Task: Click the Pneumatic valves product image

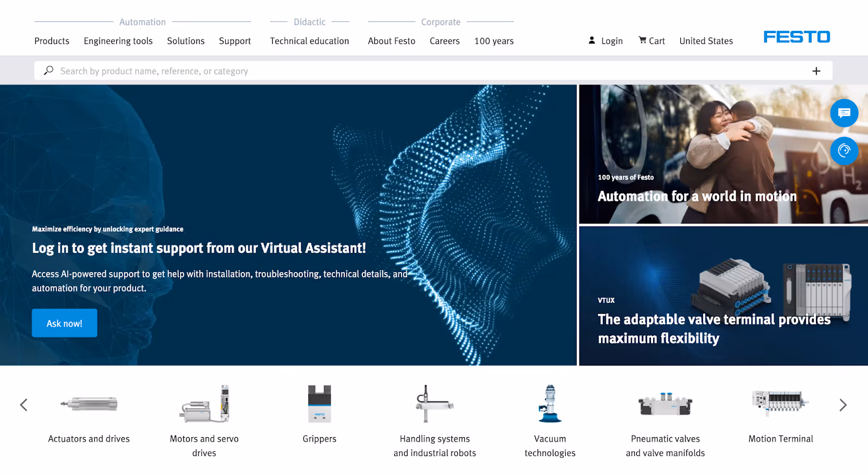Action: 666,404
